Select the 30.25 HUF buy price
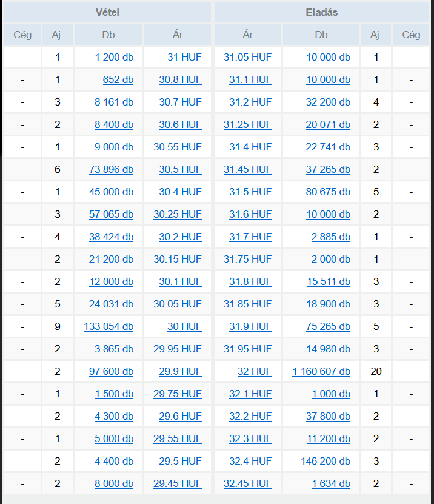434x504 pixels. [x=178, y=214]
